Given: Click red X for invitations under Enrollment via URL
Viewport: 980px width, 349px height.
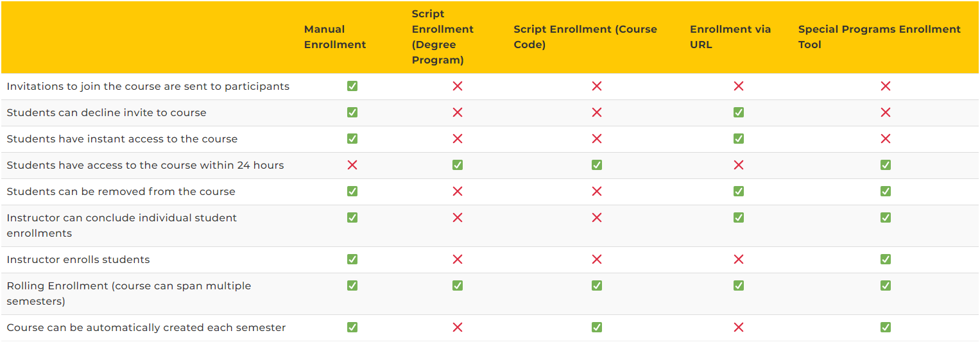Looking at the screenshot, I should coord(738,86).
